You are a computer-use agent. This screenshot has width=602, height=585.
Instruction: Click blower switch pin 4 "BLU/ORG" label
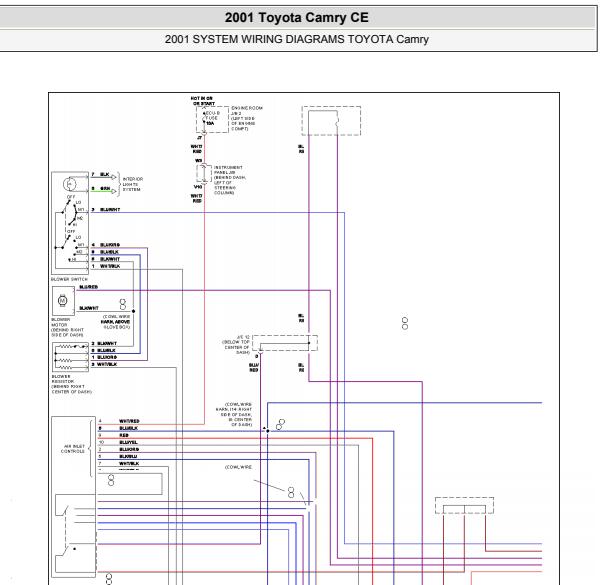point(106,245)
